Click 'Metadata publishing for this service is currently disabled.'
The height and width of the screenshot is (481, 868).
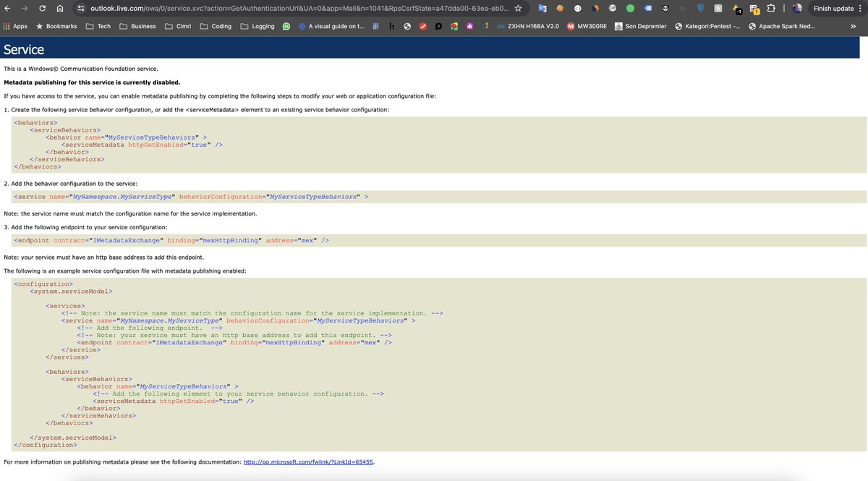[x=92, y=82]
